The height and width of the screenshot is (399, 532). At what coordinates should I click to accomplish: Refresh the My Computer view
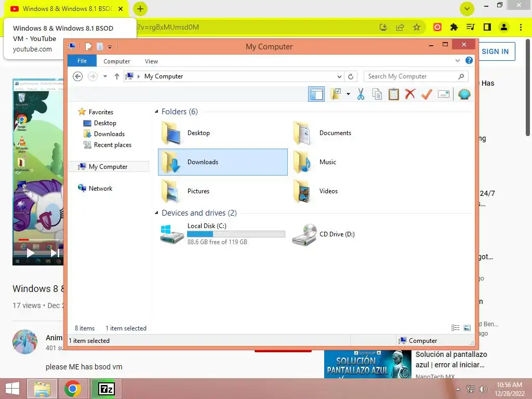(x=351, y=76)
